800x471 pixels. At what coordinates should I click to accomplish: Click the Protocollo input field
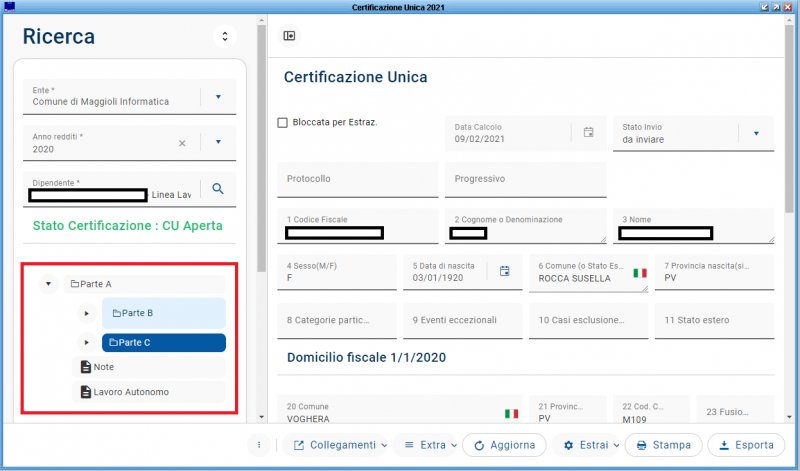357,179
